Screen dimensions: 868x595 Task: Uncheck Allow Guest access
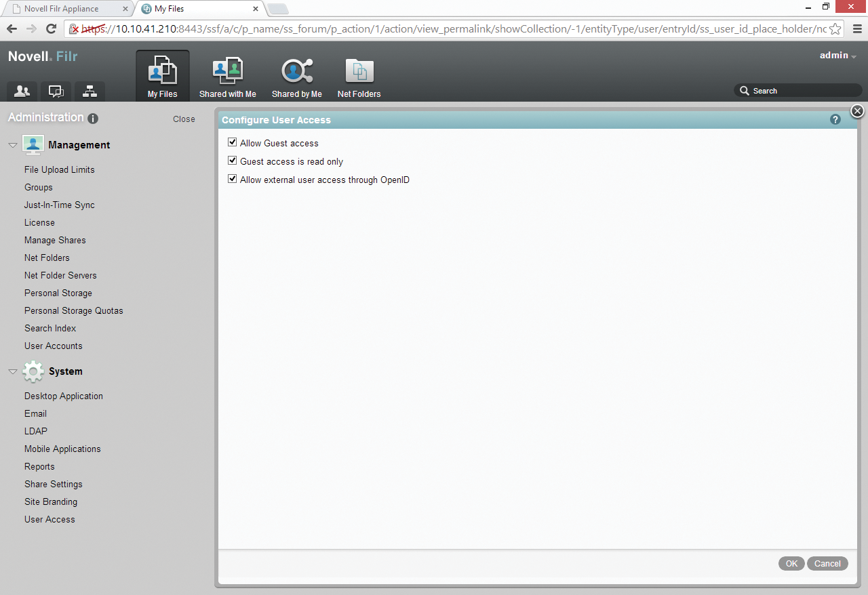click(232, 142)
